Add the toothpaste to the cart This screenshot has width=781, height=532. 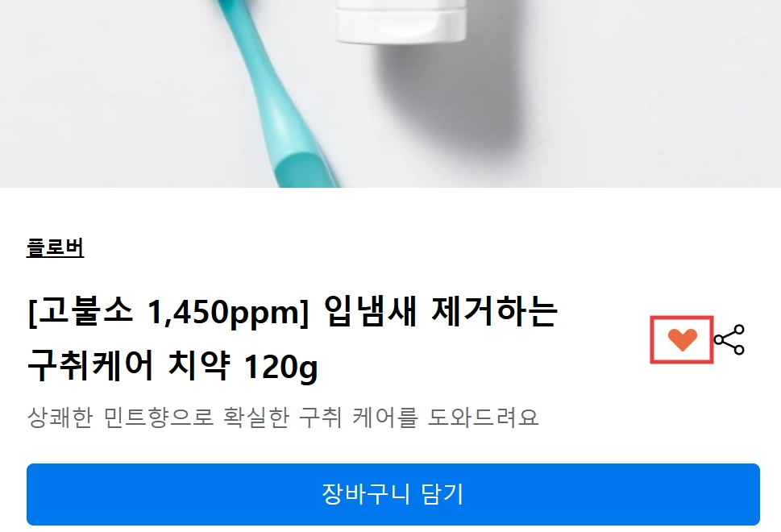393,494
